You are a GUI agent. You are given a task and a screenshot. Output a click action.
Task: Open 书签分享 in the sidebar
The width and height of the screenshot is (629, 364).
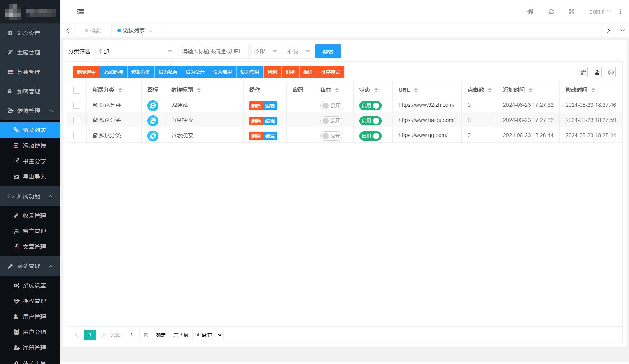(30, 161)
